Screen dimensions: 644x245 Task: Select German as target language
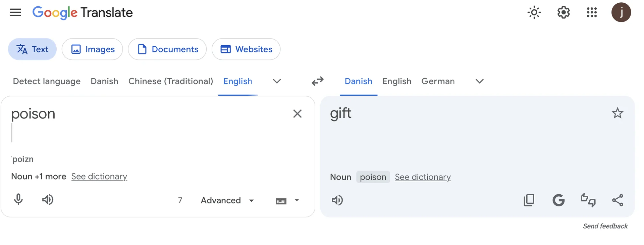pos(438,81)
